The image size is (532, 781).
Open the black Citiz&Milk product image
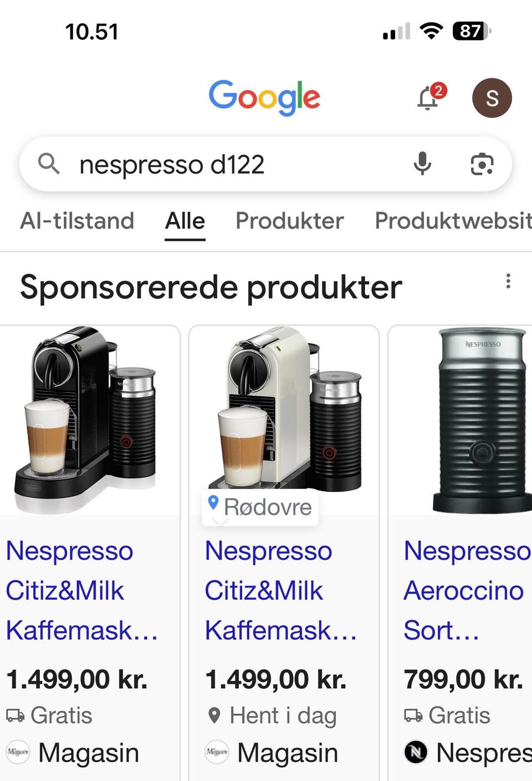89,420
